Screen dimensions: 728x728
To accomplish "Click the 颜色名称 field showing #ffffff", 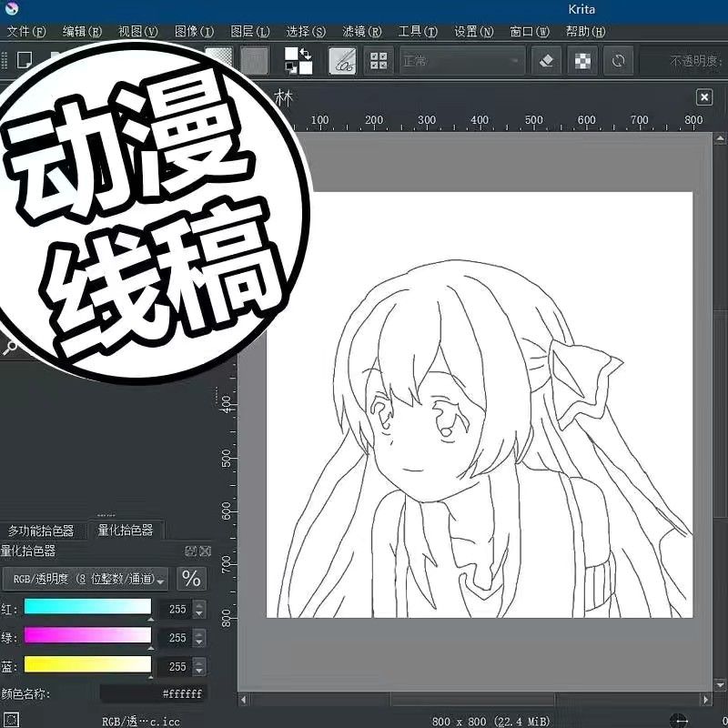I will coord(153,694).
